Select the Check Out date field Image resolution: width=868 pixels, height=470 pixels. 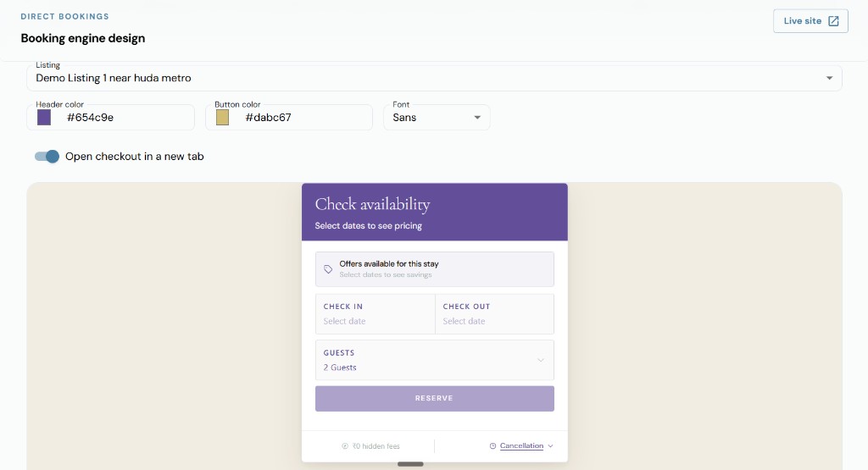point(494,313)
